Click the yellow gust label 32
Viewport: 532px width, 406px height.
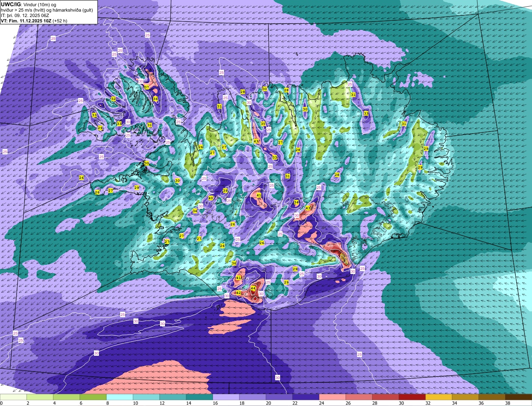click(113, 99)
